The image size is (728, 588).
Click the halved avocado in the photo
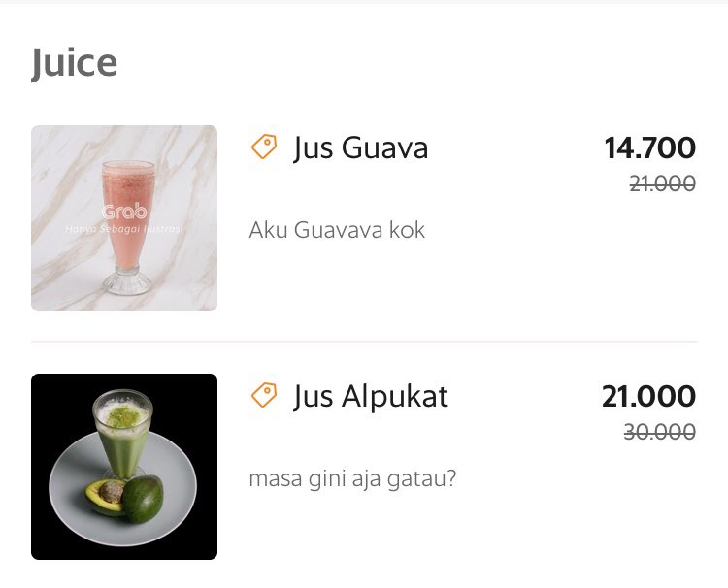[x=106, y=498]
